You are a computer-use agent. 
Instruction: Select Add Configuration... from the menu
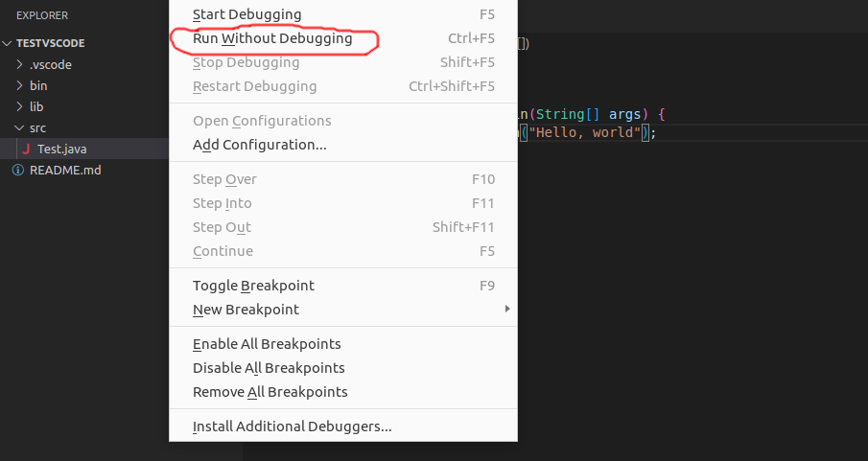tap(343, 145)
